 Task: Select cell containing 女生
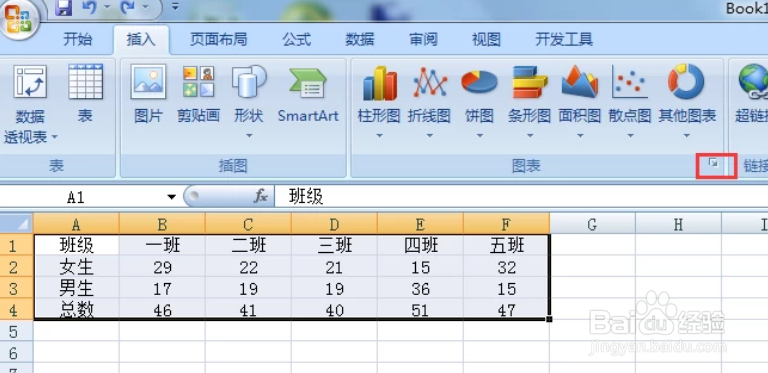(x=76, y=266)
